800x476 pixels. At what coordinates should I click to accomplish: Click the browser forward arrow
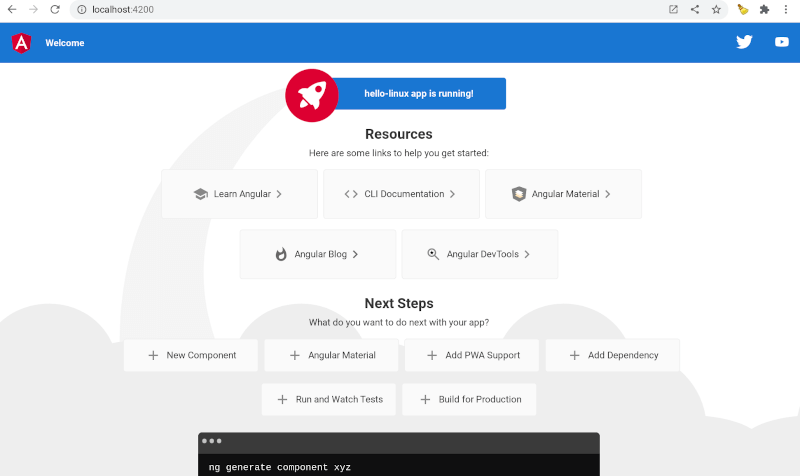pos(33,9)
